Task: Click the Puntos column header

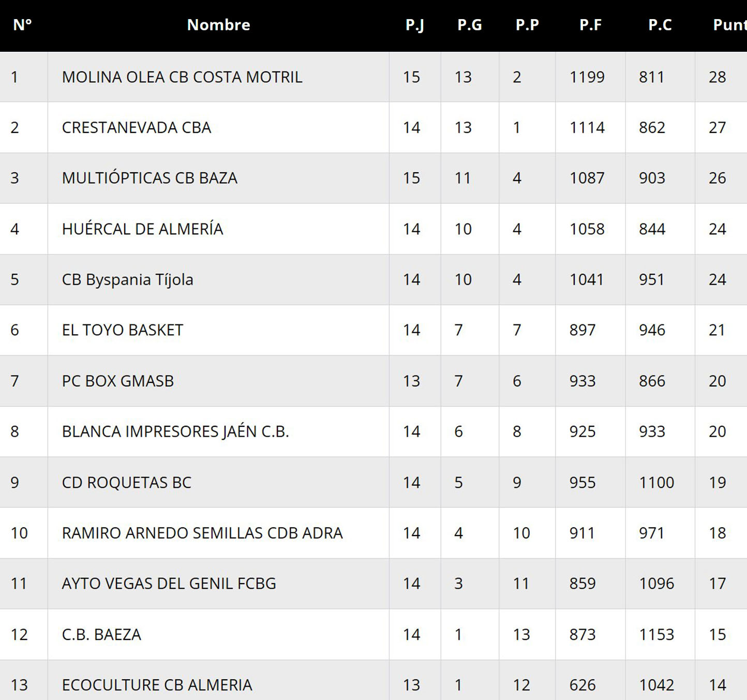Action: pos(729,25)
